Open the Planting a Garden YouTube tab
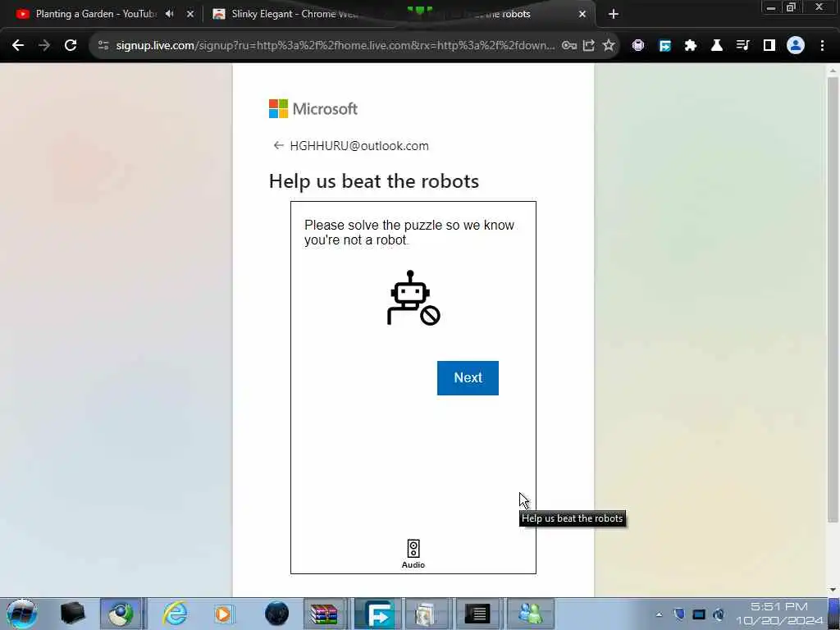The image size is (840, 630). click(95, 14)
